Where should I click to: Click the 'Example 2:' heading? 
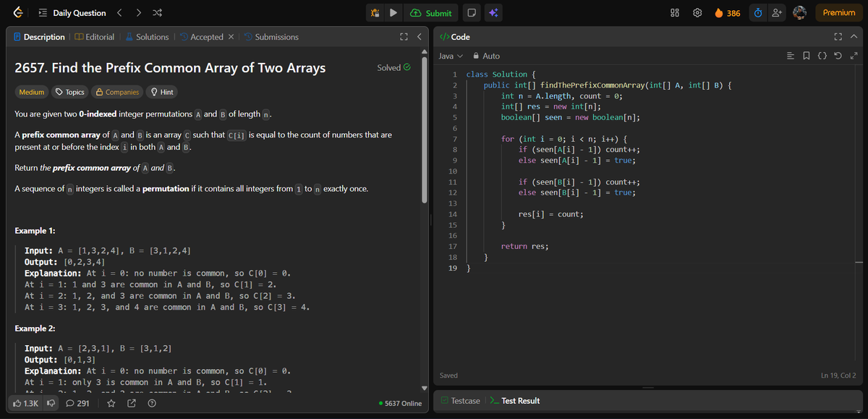tap(35, 329)
